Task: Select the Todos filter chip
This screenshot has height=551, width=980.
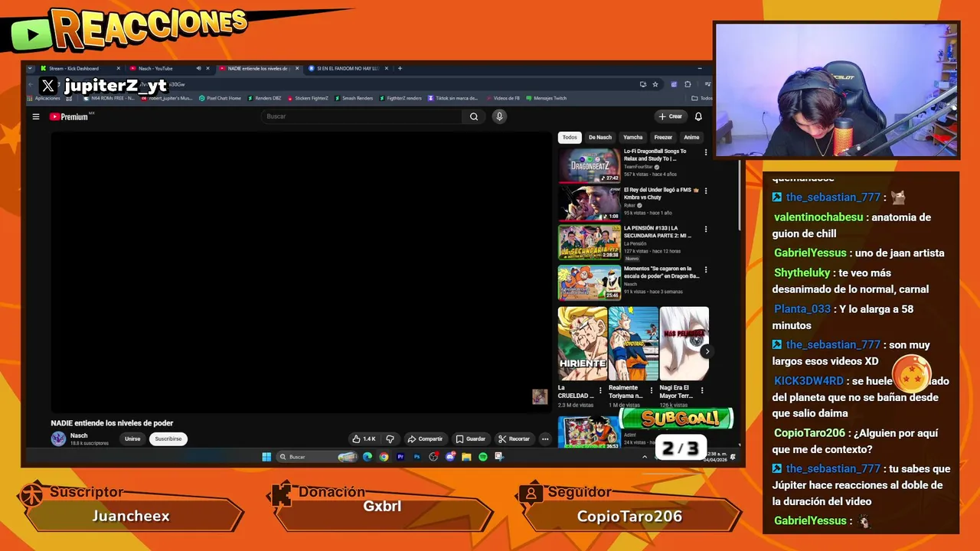Action: click(x=570, y=138)
